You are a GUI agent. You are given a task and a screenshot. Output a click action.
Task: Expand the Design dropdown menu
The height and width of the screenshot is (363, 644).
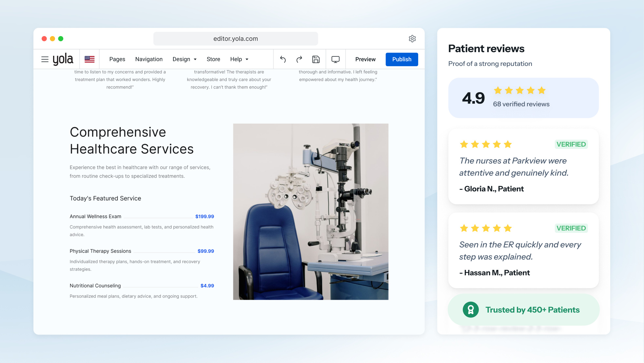[x=185, y=59]
